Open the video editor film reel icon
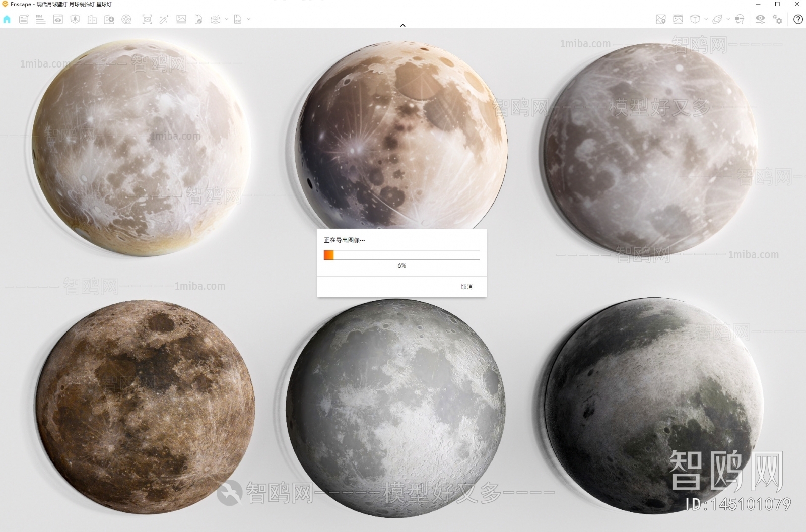This screenshot has height=532, width=806. (126, 19)
